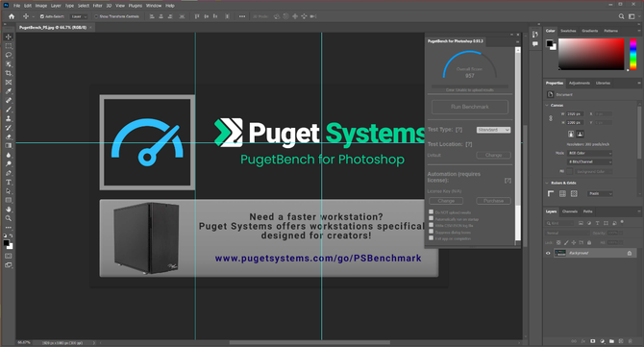Screen dimensions: 644x347
Task: Select the Zoom tool
Action: click(9, 218)
